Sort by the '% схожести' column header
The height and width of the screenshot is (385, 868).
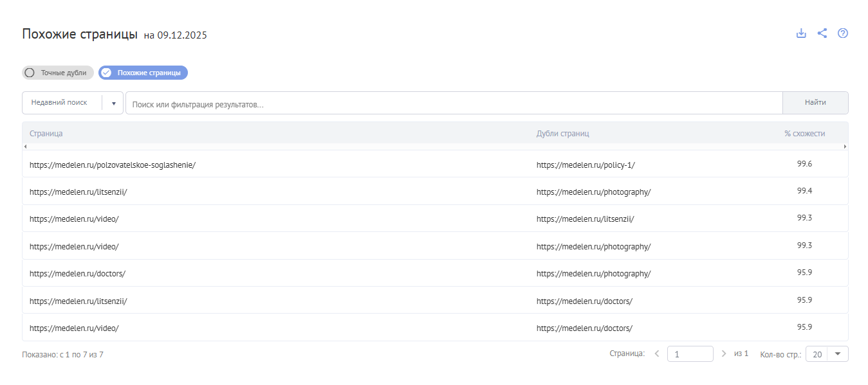pyautogui.click(x=804, y=134)
